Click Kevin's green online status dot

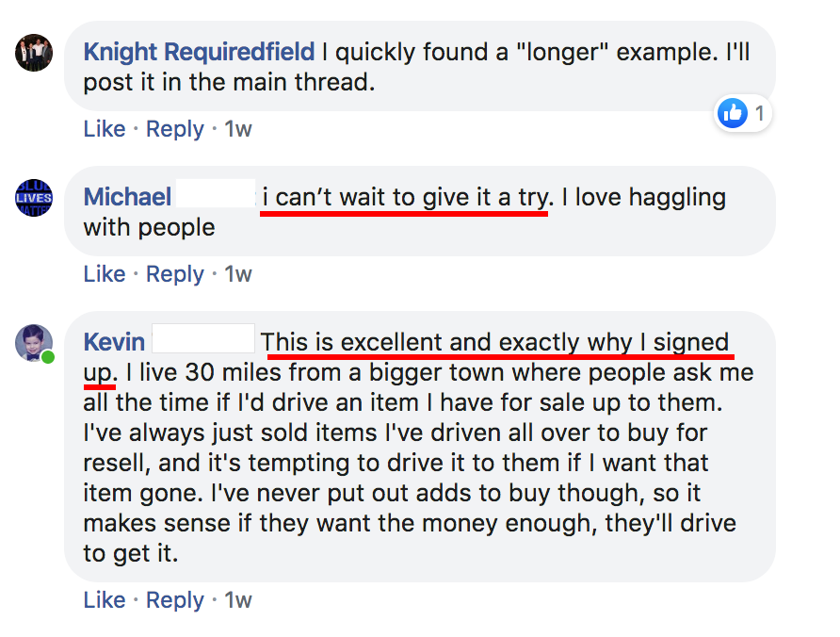pyautogui.click(x=48, y=357)
